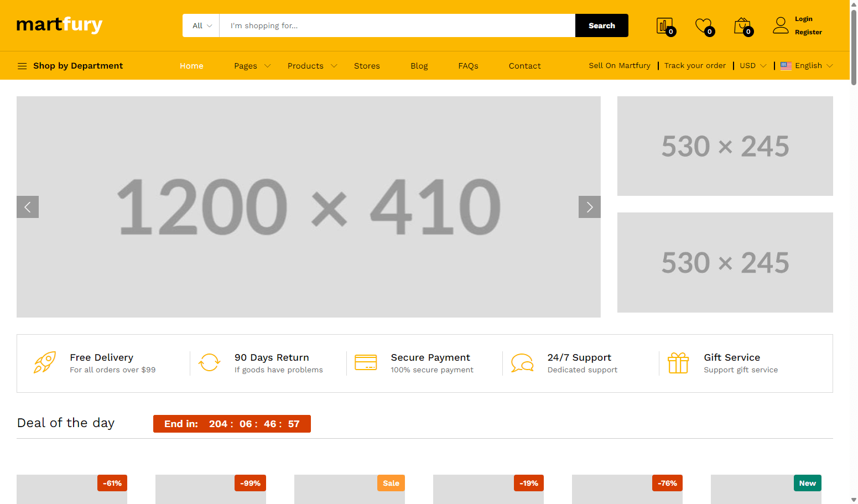Open the FAQs menu item

point(468,66)
